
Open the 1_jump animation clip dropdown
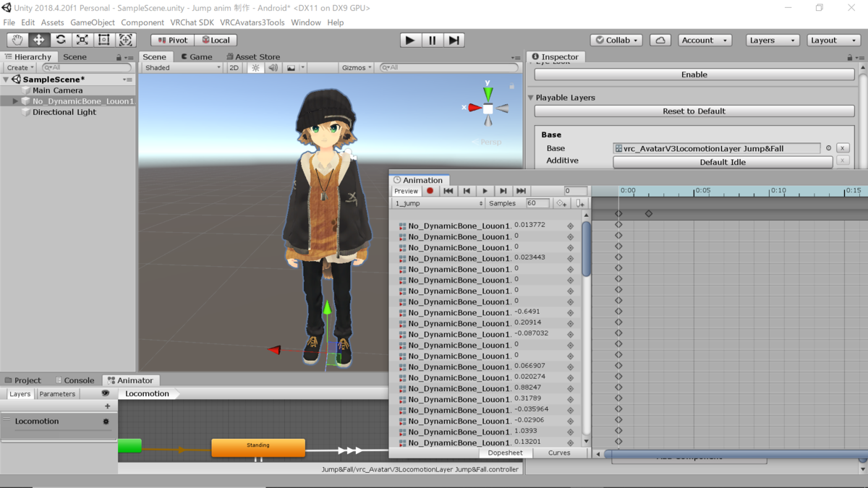pyautogui.click(x=438, y=204)
